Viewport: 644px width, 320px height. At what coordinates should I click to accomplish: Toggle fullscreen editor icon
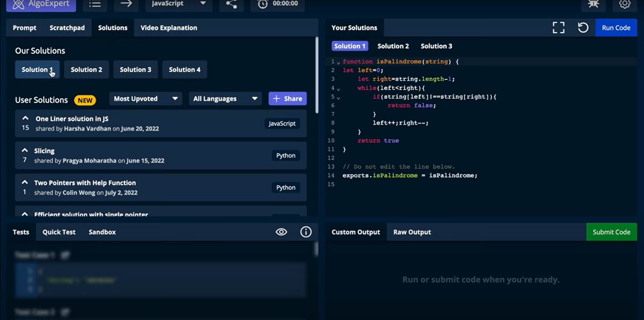(x=559, y=28)
